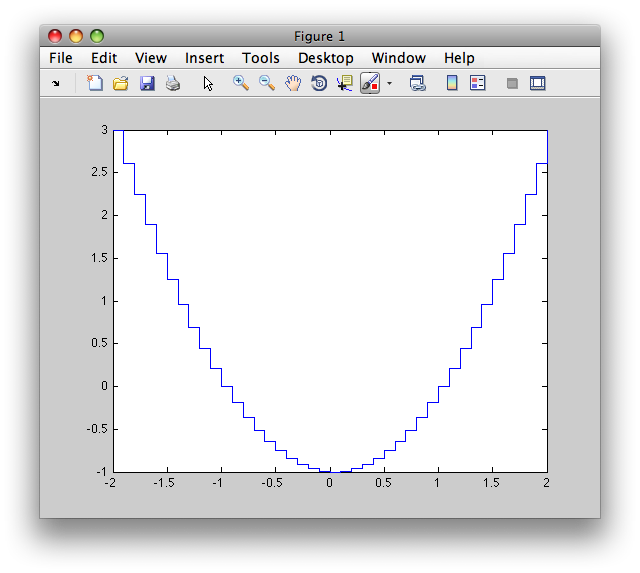Click the Link Plot icon
The image size is (640, 573).
coord(418,83)
